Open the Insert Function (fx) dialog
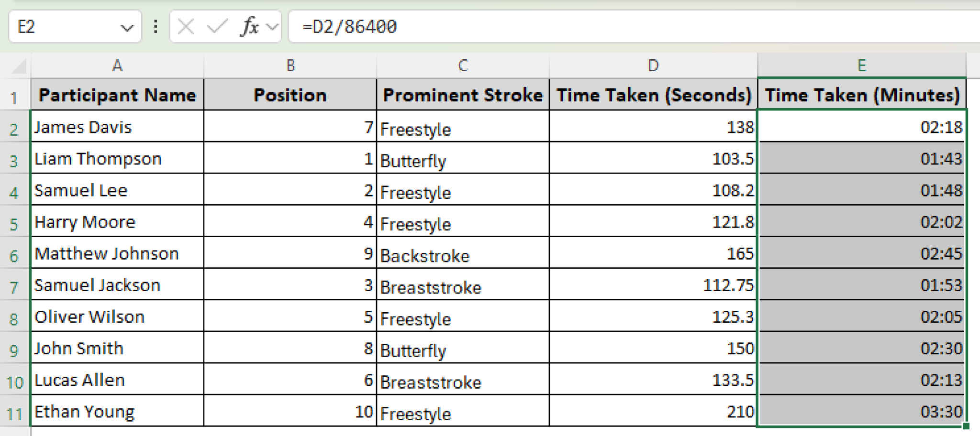Screen dimensions: 980x436 pyautogui.click(x=249, y=26)
